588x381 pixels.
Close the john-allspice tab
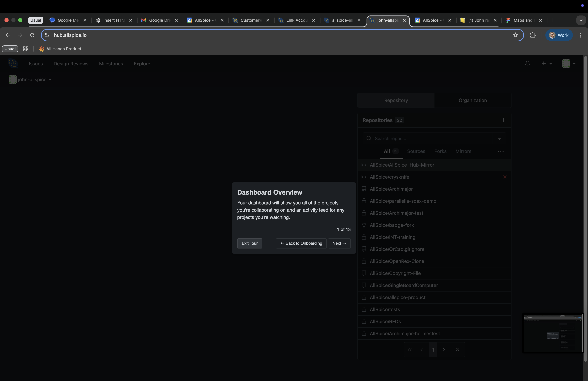pyautogui.click(x=404, y=20)
